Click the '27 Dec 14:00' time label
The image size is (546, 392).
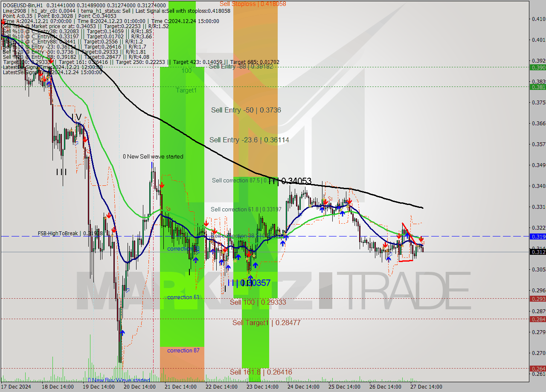(426, 387)
